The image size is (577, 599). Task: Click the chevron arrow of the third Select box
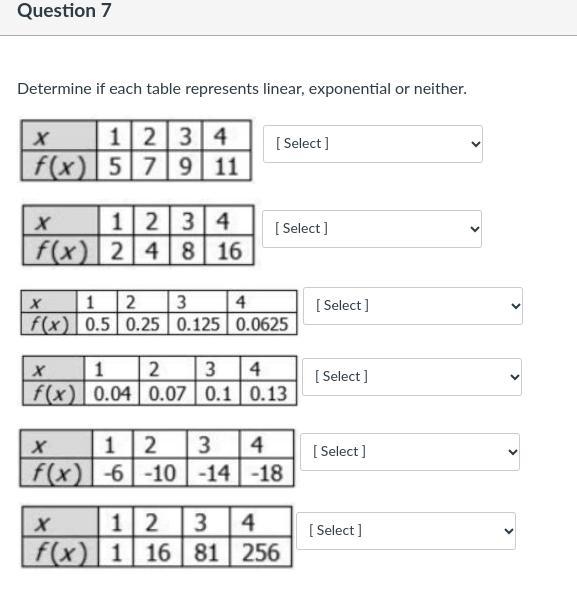515,306
